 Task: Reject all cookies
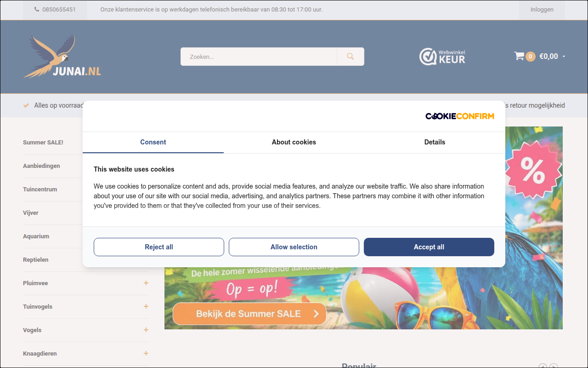pos(159,247)
